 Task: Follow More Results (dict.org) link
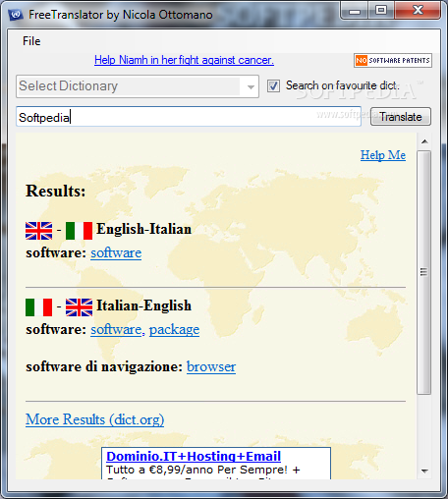(95, 419)
